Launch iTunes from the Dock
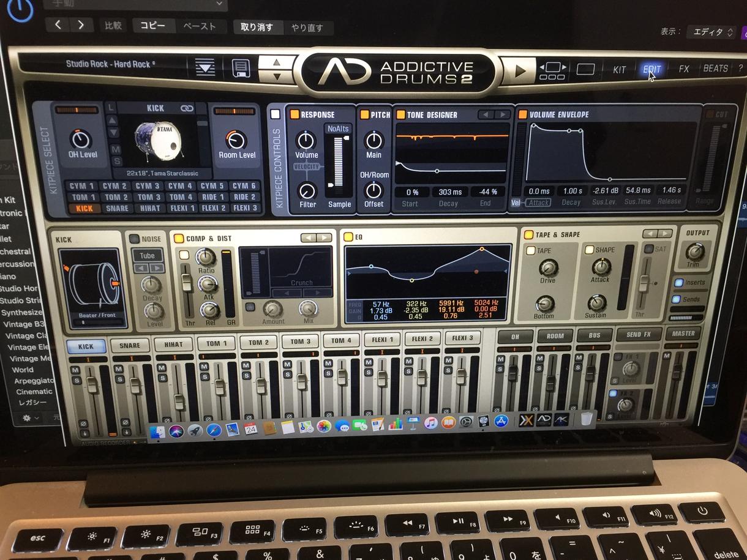 [x=431, y=424]
